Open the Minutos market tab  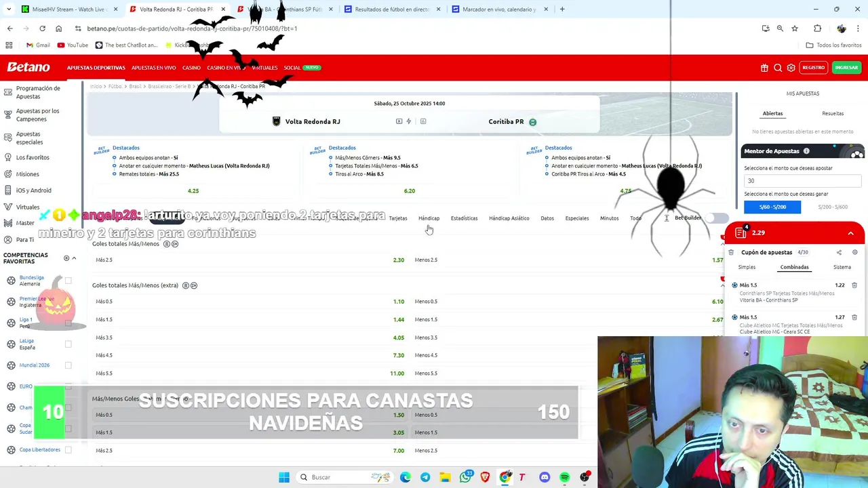609,218
